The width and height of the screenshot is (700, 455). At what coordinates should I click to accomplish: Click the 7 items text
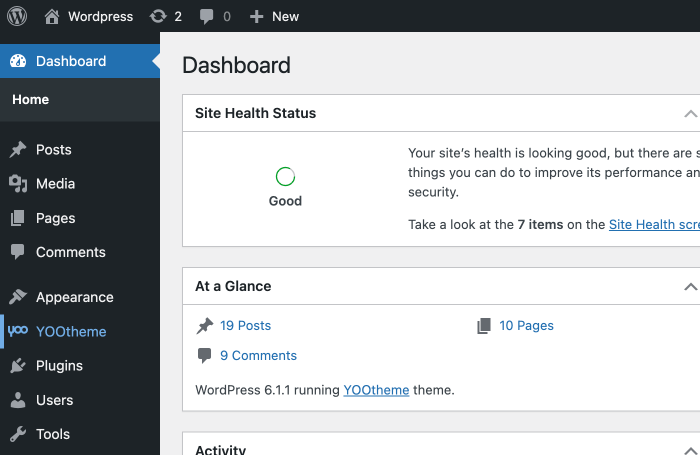pos(540,224)
